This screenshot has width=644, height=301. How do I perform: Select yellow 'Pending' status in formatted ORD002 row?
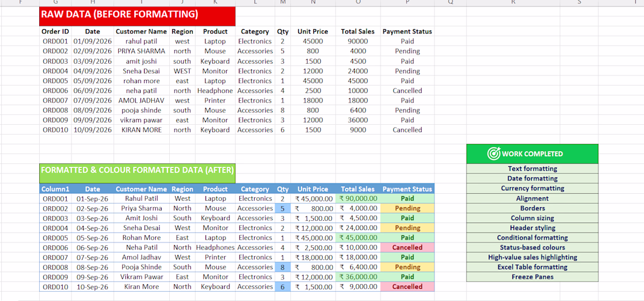pyautogui.click(x=407, y=208)
